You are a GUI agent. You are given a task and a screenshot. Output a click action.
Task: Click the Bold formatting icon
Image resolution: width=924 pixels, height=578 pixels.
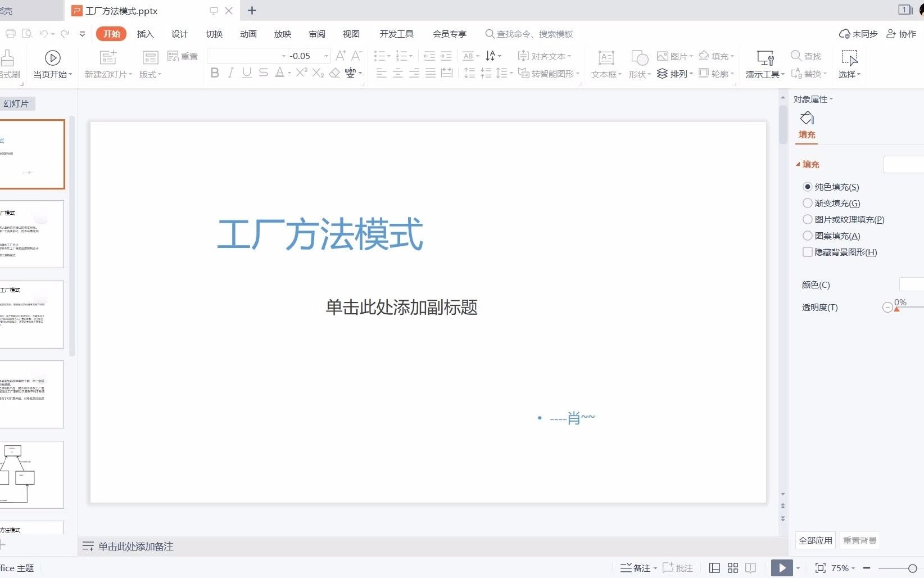pos(215,73)
